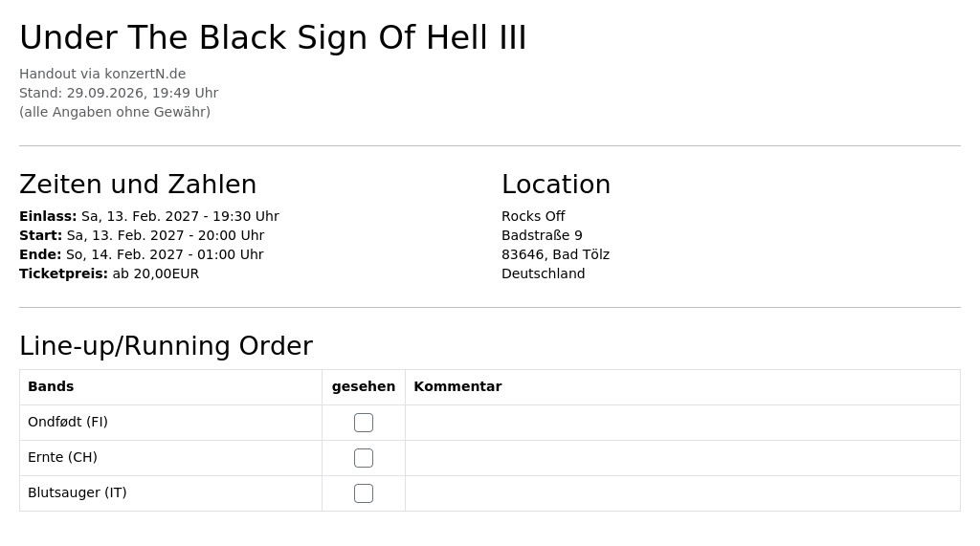Screen dimensions: 980x546
Task: Click the Kommentar cell for Ernte
Action: pos(682,458)
